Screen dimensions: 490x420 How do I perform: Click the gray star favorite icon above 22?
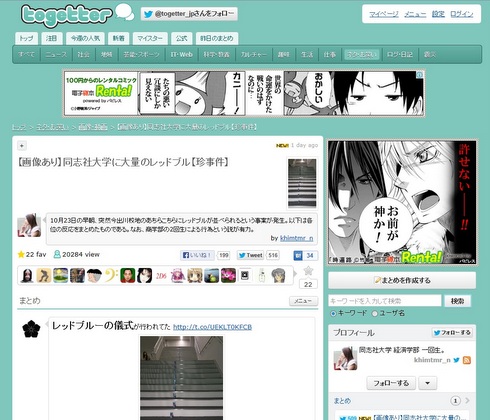(308, 271)
